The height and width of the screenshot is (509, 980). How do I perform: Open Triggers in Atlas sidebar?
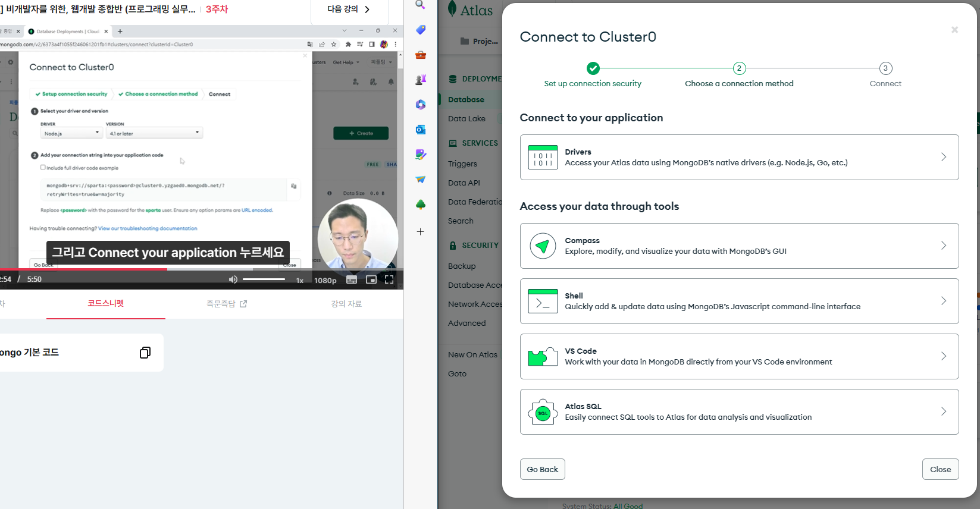[x=462, y=164]
